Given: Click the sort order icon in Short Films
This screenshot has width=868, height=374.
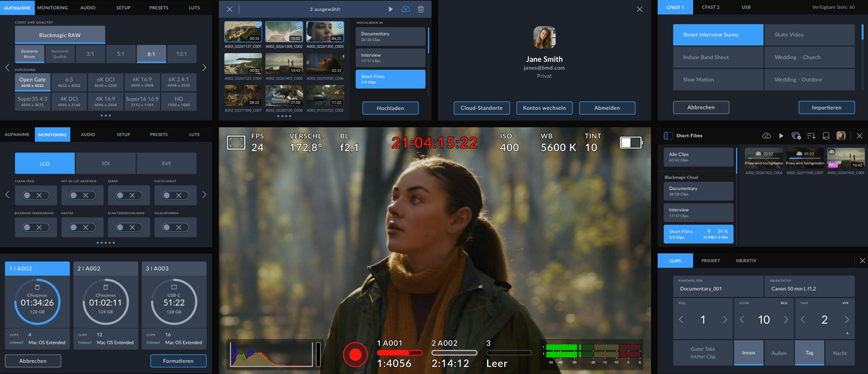Looking at the screenshot, I should pyautogui.click(x=811, y=136).
